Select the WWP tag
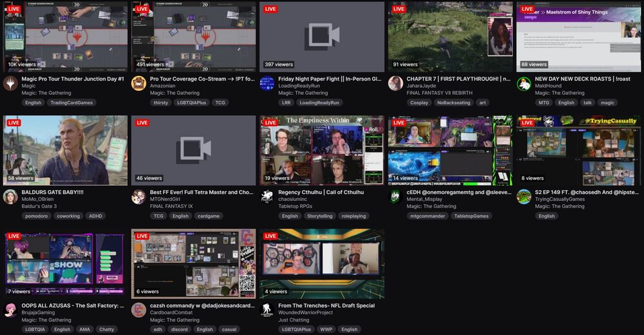 coord(326,330)
